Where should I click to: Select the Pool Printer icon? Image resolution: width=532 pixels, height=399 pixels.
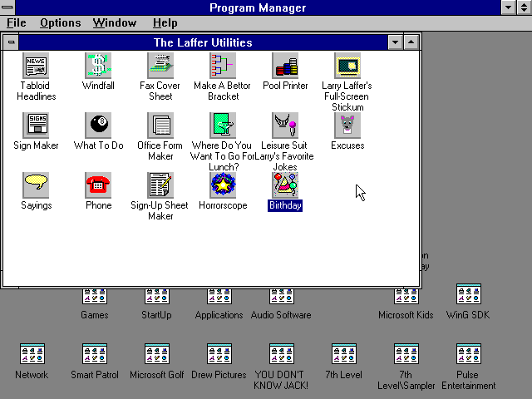tap(285, 66)
